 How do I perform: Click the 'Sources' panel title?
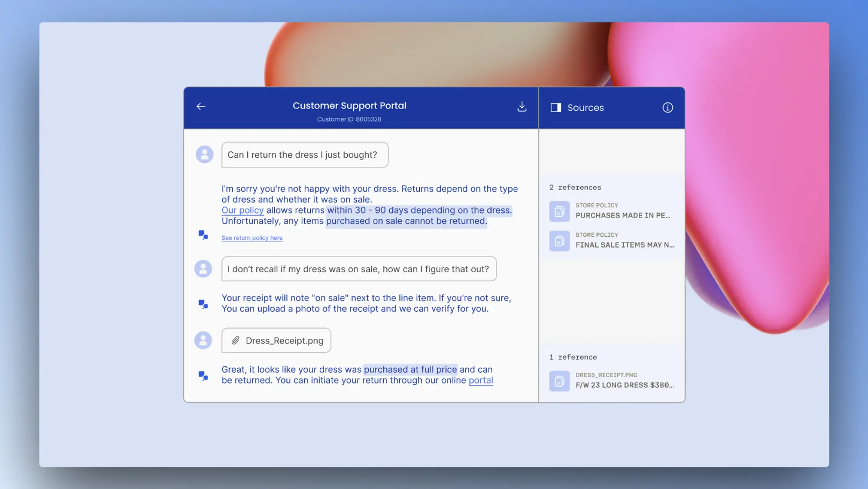point(585,107)
